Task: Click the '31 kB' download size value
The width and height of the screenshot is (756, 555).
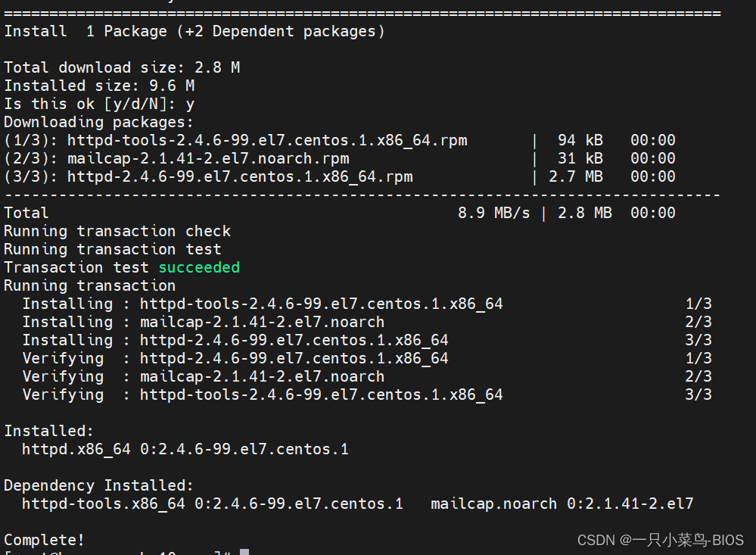Action: click(580, 159)
